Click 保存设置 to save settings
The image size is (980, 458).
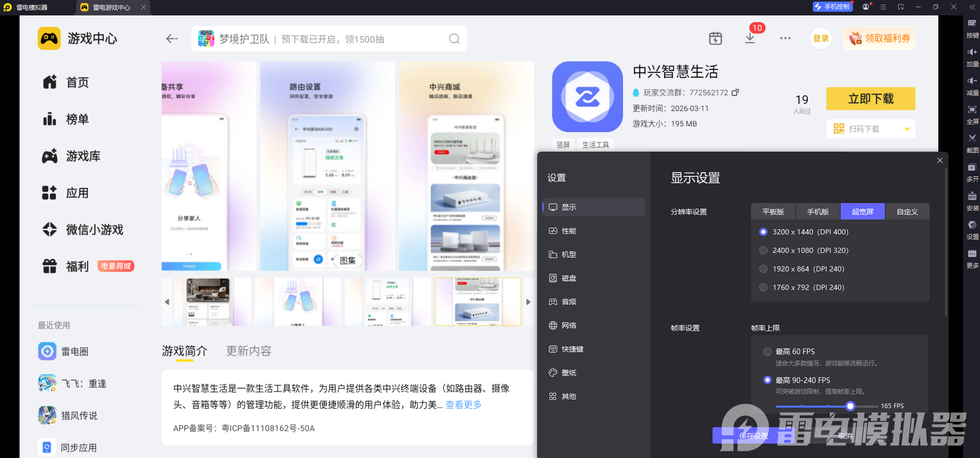click(x=754, y=436)
